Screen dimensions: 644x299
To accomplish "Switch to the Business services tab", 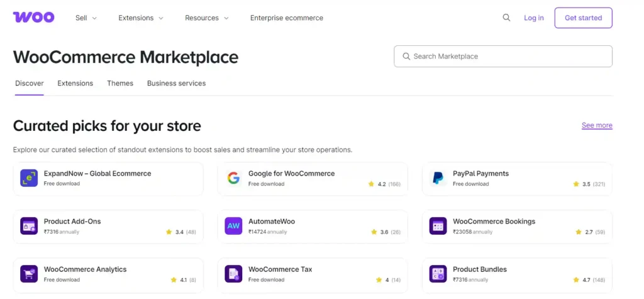I will click(x=176, y=84).
